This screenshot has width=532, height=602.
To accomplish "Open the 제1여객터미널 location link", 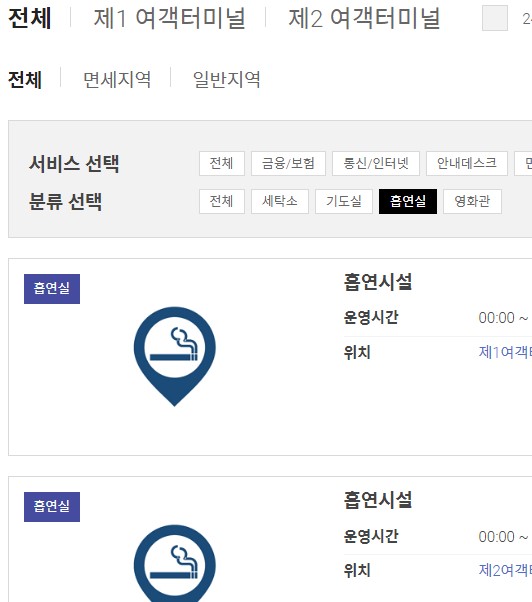I will pyautogui.click(x=505, y=352).
